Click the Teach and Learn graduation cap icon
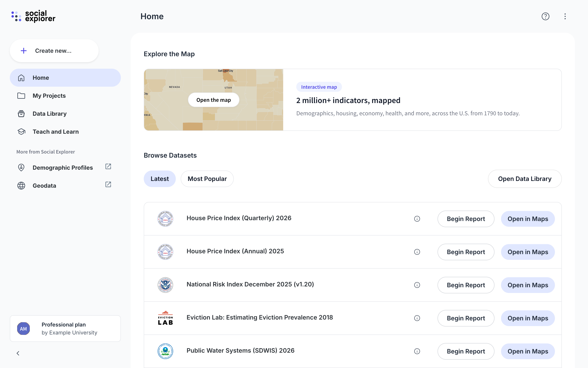Image resolution: width=588 pixels, height=368 pixels. (x=21, y=132)
